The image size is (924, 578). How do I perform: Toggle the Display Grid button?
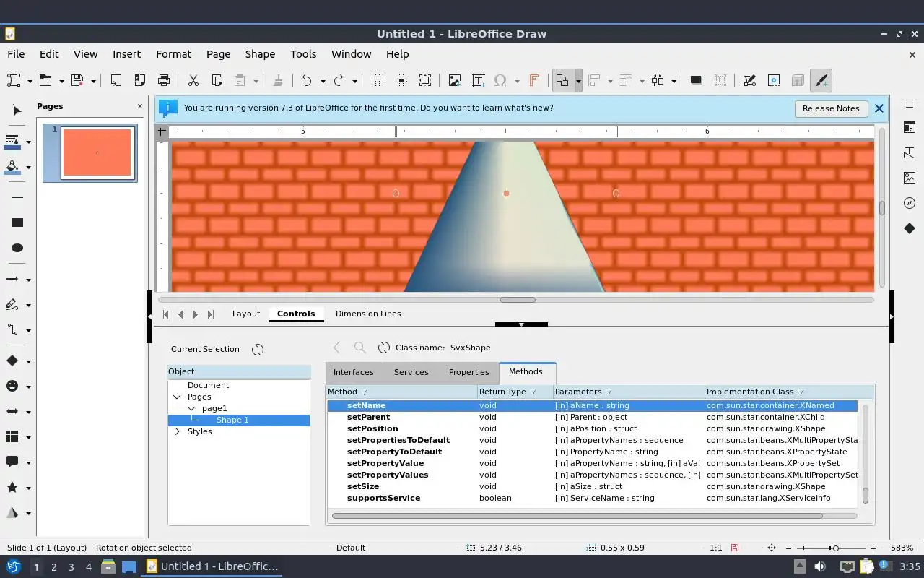coord(377,80)
